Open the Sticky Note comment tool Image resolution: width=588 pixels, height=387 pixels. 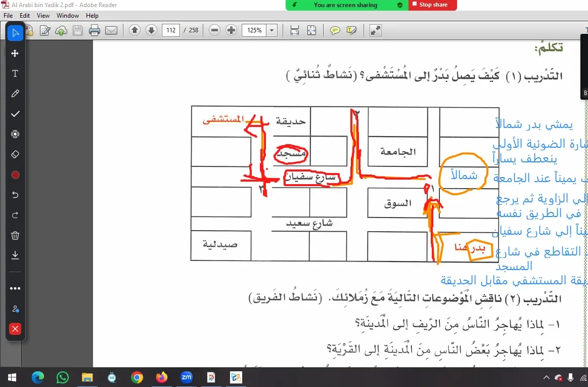point(334,30)
